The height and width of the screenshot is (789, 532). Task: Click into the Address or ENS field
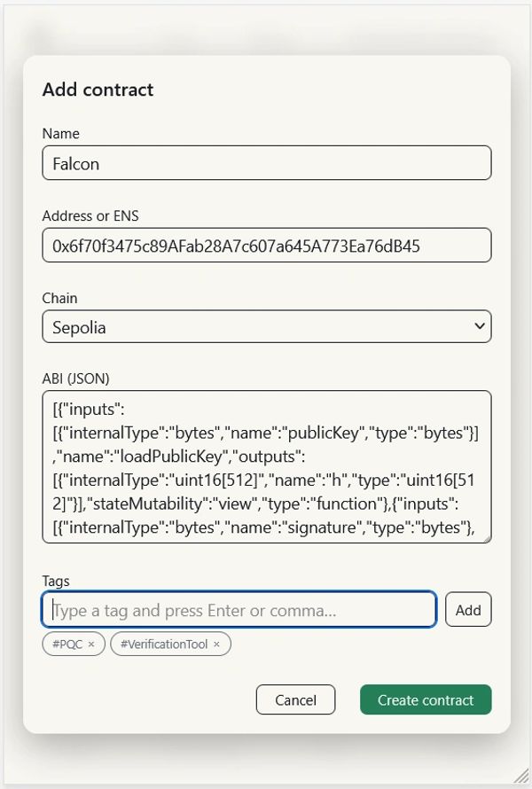(266, 246)
